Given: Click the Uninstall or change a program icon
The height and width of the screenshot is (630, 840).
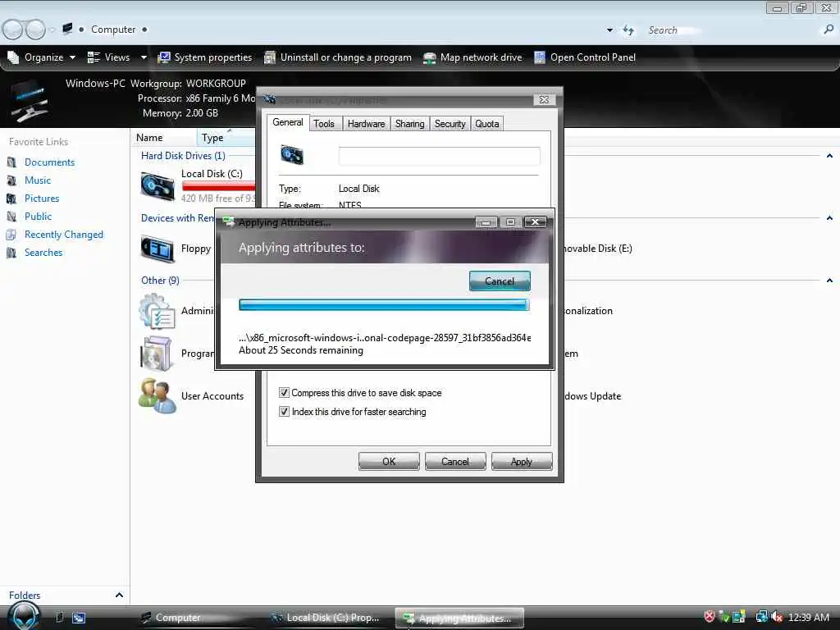Looking at the screenshot, I should coord(270,57).
